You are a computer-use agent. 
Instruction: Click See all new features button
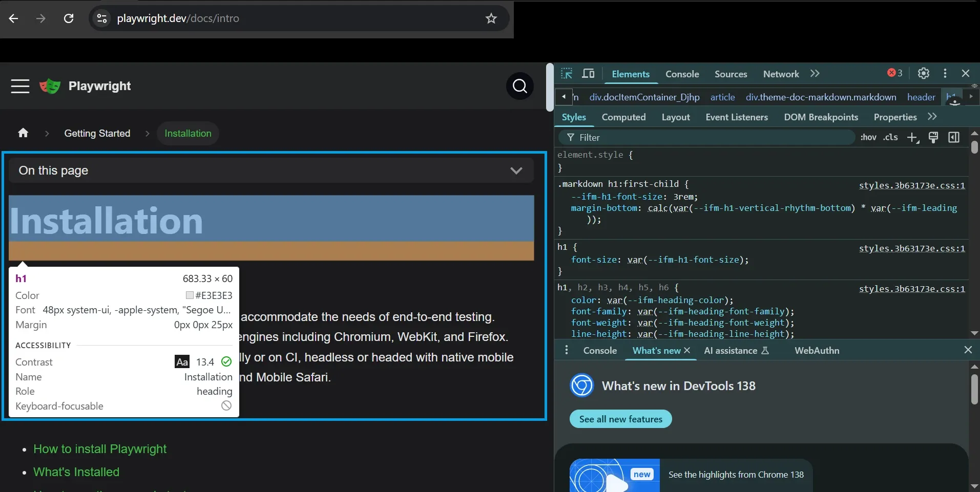click(621, 419)
